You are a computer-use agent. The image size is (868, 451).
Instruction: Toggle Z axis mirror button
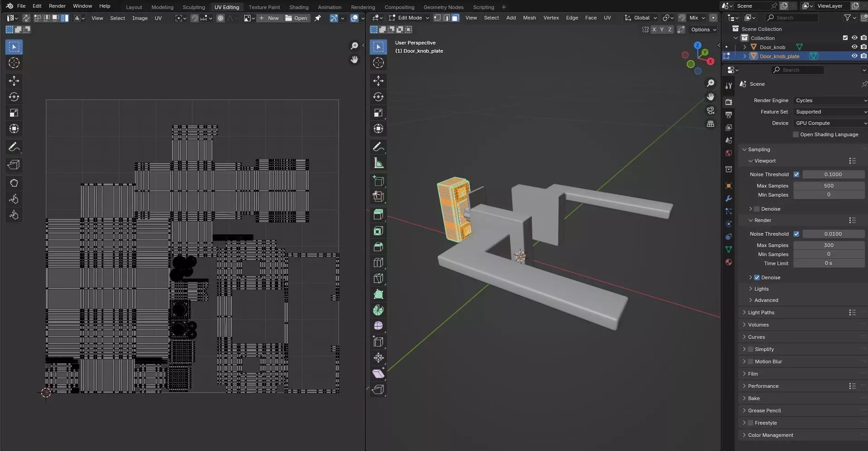point(669,30)
